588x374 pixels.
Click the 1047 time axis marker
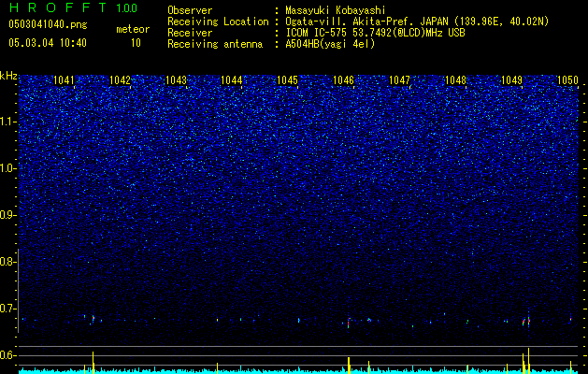point(400,79)
